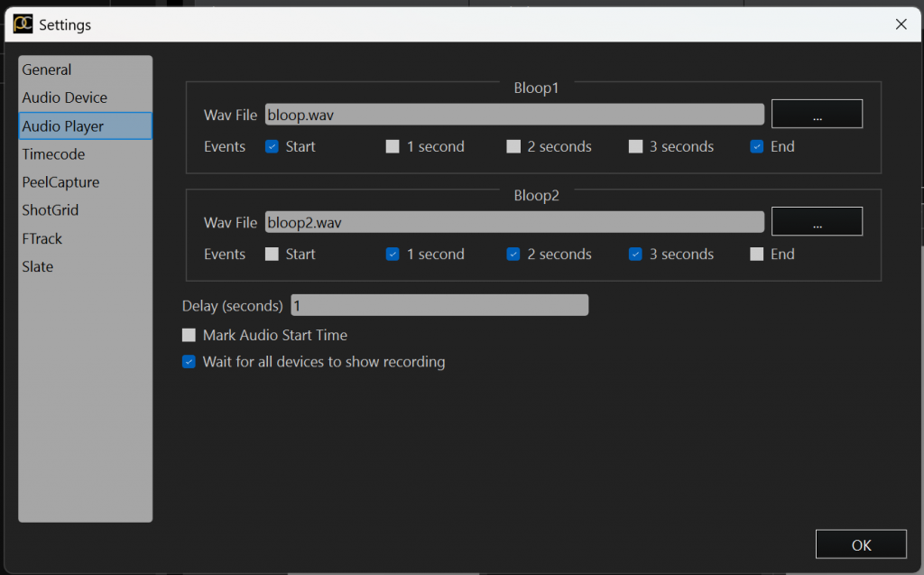Select Audio Device in sidebar
The width and height of the screenshot is (924, 575).
pyautogui.click(x=64, y=97)
